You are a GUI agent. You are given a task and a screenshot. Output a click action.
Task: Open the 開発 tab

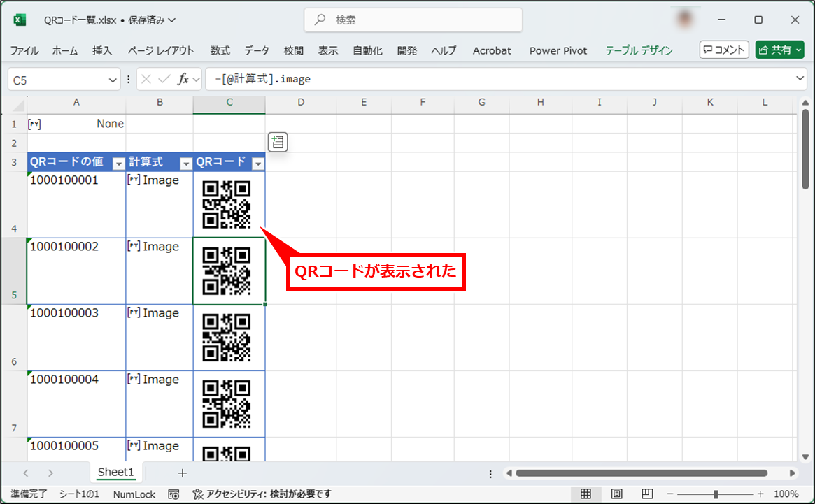point(407,50)
